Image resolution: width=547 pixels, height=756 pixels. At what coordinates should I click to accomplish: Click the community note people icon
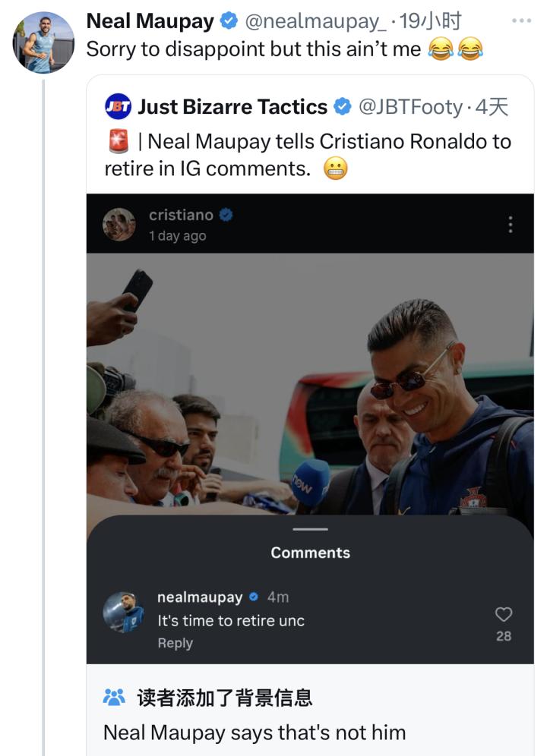pyautogui.click(x=114, y=698)
